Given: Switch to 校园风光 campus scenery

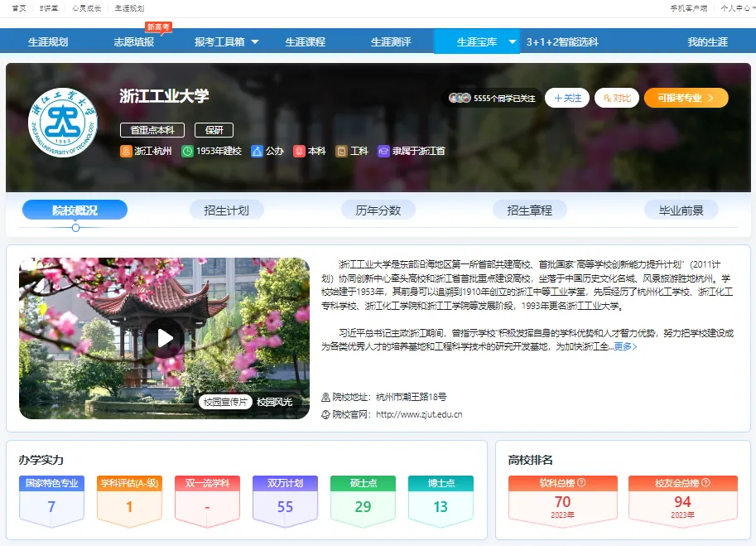Looking at the screenshot, I should click(x=274, y=402).
